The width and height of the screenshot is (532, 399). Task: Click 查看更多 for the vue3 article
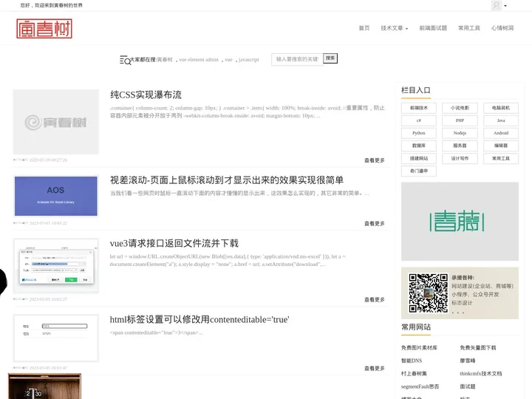point(374,299)
